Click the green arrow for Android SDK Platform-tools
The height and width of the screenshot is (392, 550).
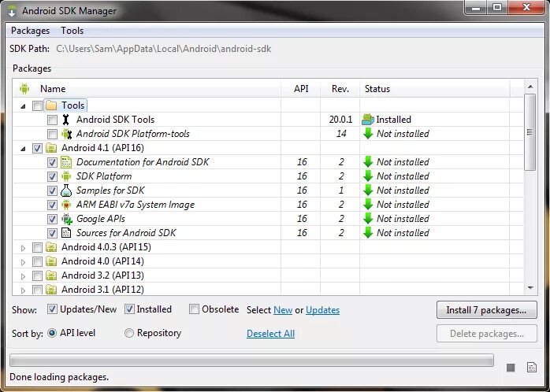click(368, 134)
